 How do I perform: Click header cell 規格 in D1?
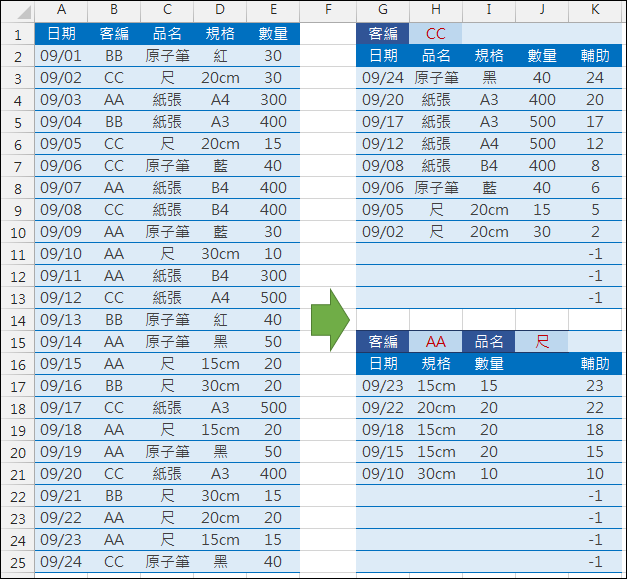tap(220, 34)
